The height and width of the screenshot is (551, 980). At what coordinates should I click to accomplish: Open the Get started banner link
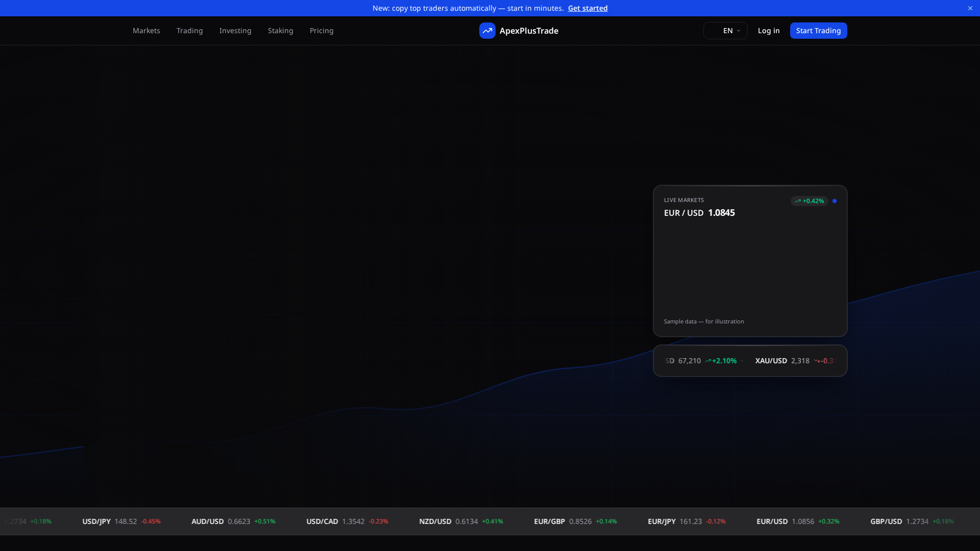point(587,8)
